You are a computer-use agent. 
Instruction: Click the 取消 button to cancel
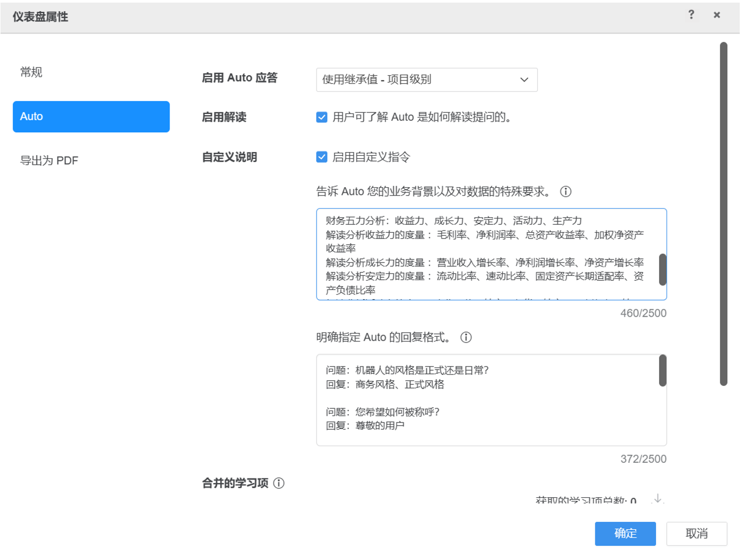[696, 533]
